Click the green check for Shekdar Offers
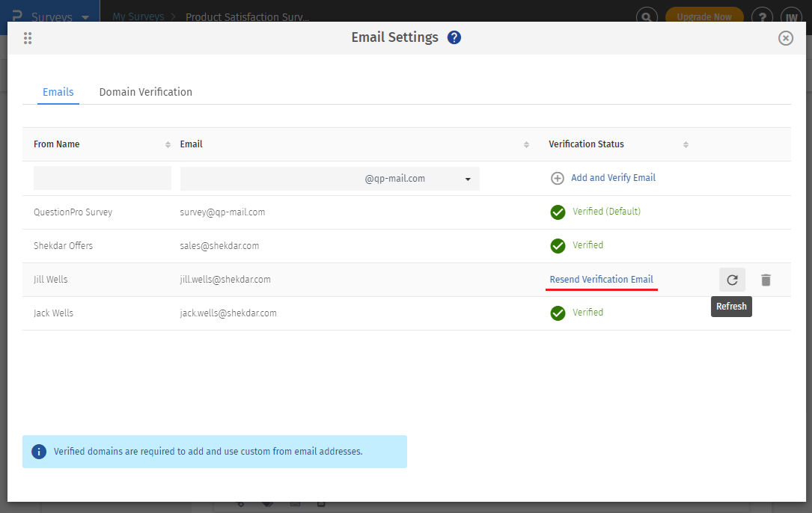 tap(558, 246)
